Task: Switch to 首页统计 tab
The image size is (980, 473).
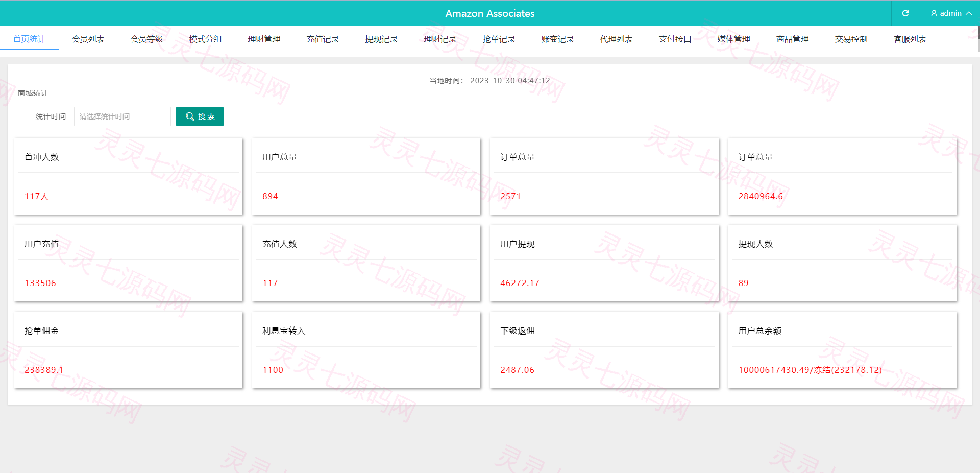Action: pyautogui.click(x=29, y=39)
